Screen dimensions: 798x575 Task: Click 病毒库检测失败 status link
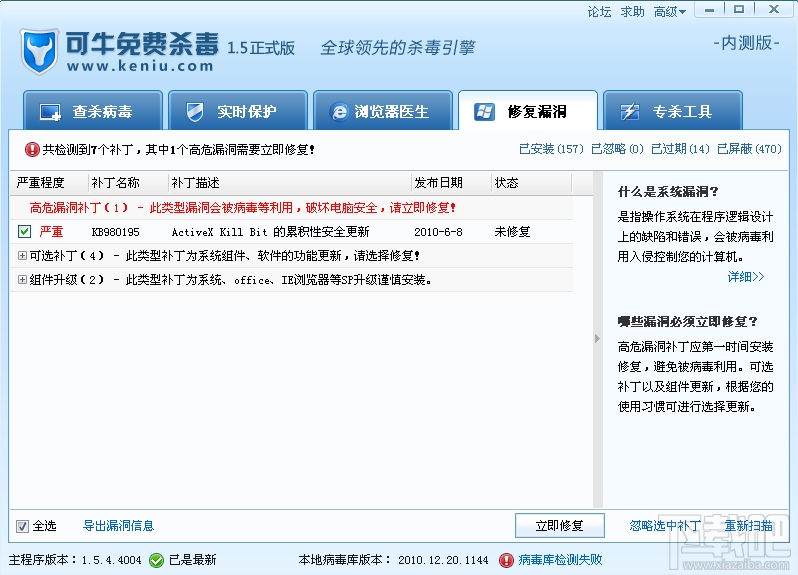click(560, 560)
